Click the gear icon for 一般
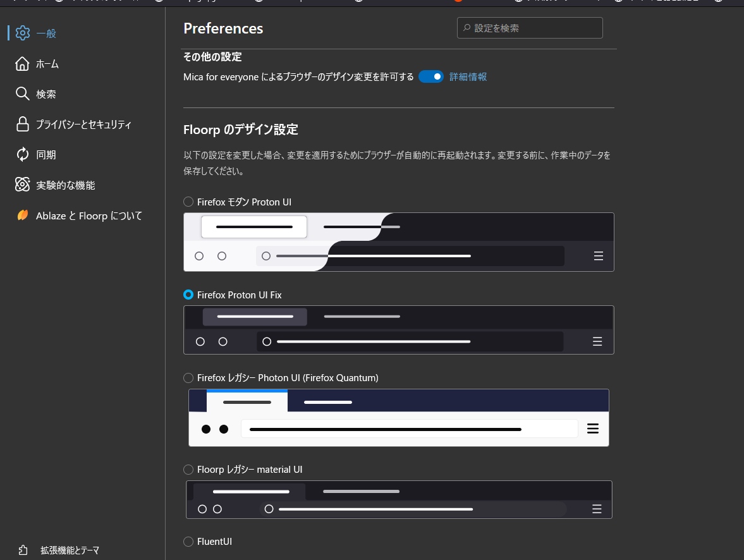This screenshot has height=560, width=744. pos(22,33)
